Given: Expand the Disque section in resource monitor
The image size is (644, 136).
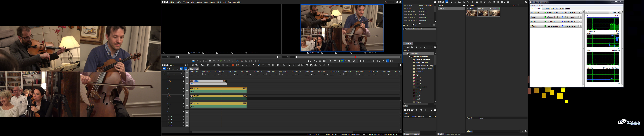Looking at the screenshot, I should tap(579, 17).
